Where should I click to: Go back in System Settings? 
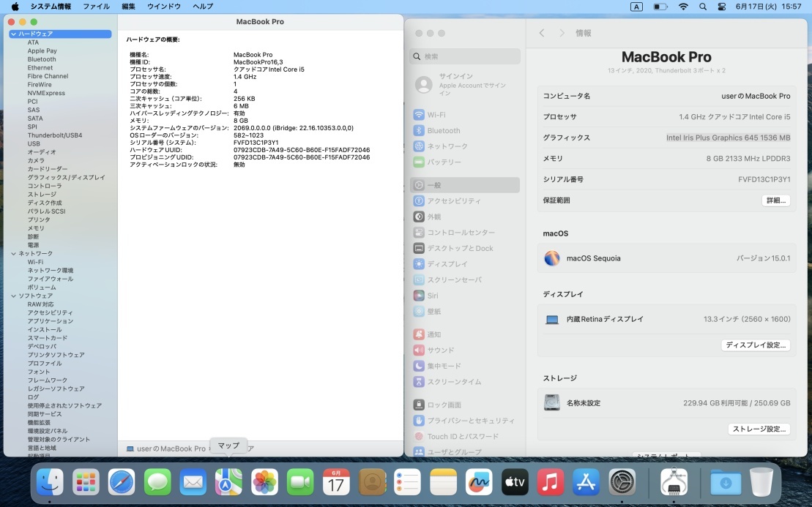[x=542, y=33]
